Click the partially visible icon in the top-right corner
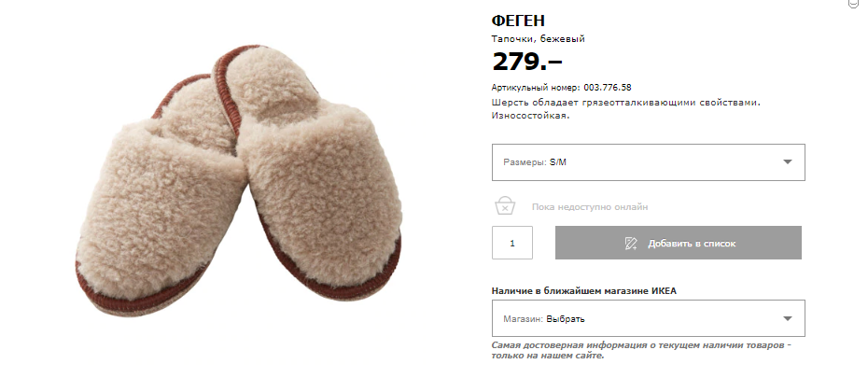868x378 pixels. [x=853, y=4]
